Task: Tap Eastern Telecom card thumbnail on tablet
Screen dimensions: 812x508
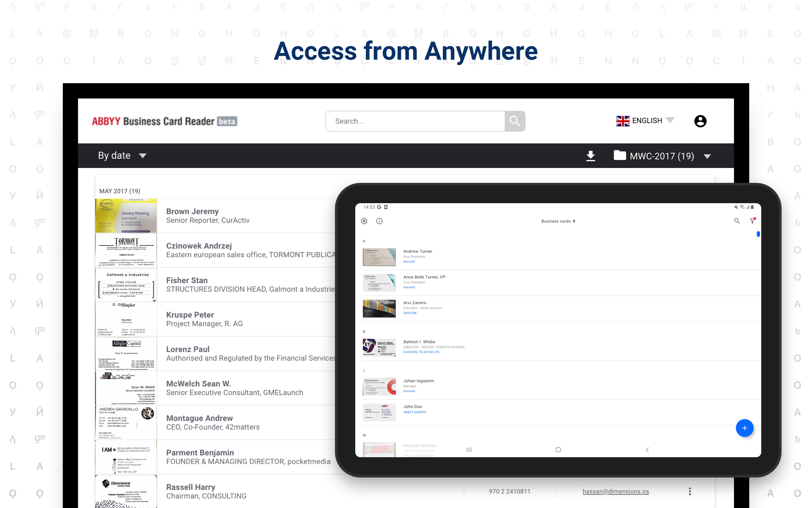Action: pyautogui.click(x=379, y=347)
